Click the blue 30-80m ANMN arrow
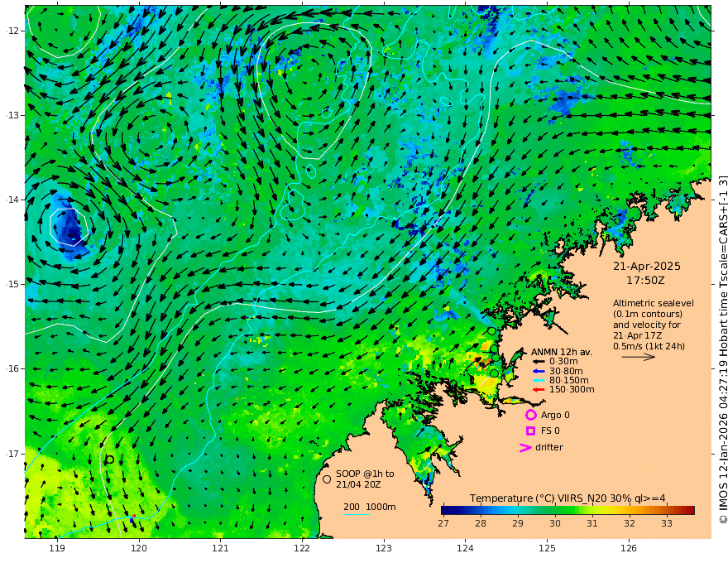The width and height of the screenshot is (728, 563). 539,371
